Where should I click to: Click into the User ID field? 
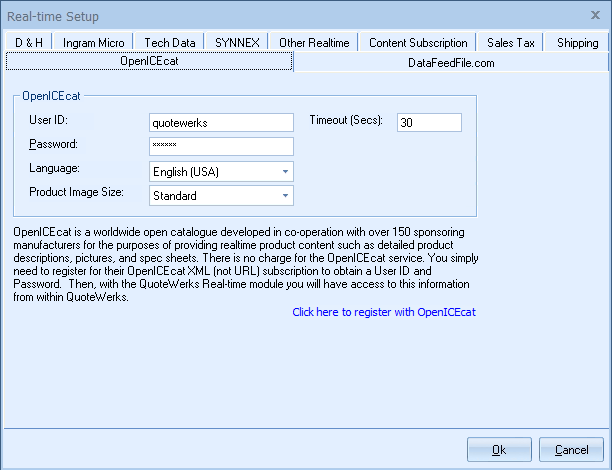[x=221, y=123]
